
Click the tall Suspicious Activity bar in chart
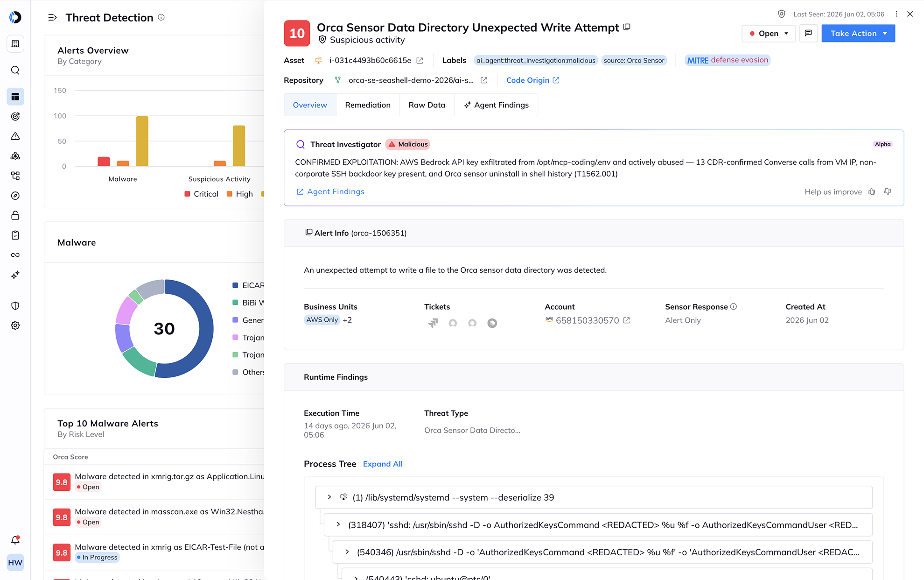click(x=239, y=146)
